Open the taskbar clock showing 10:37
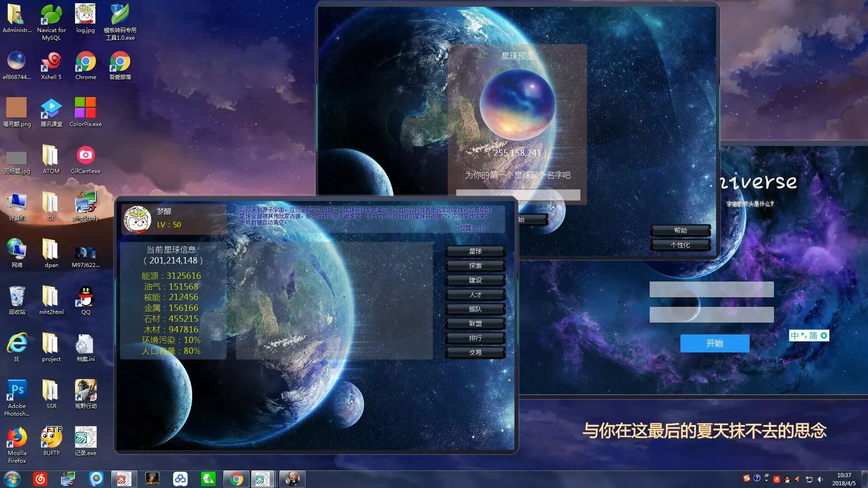Screen dimensions: 868x488 tap(844, 479)
